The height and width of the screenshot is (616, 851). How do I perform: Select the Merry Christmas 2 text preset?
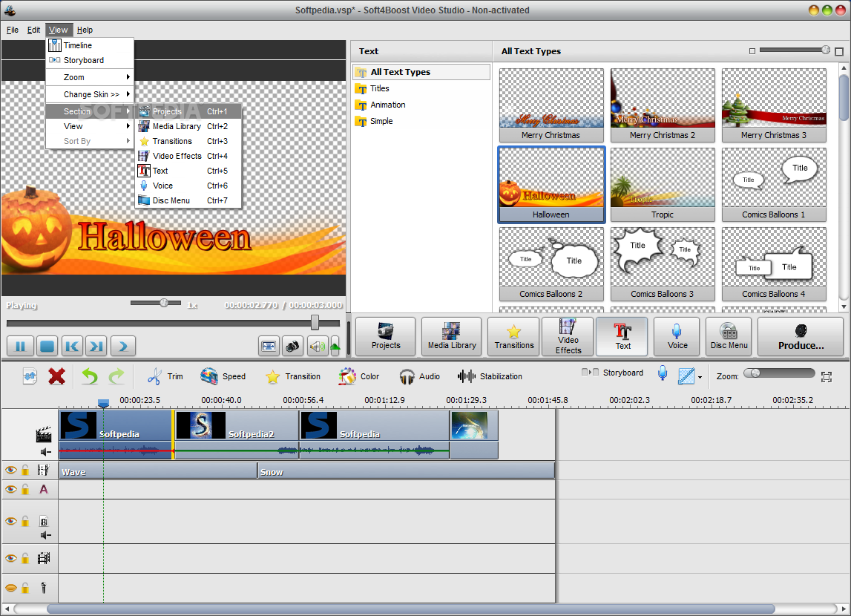663,105
